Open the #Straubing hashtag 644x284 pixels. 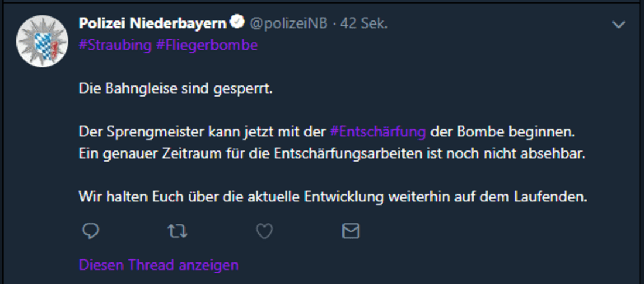tap(115, 45)
